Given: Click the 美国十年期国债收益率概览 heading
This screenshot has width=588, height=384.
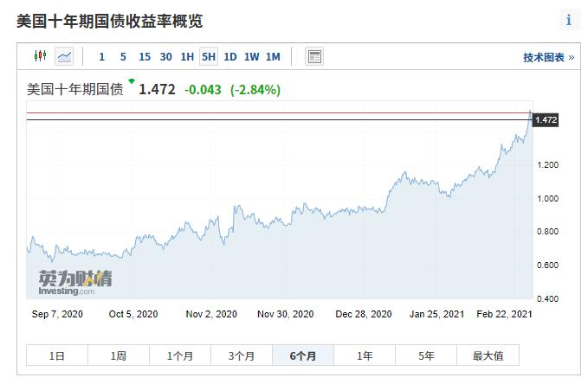Looking at the screenshot, I should point(109,21).
